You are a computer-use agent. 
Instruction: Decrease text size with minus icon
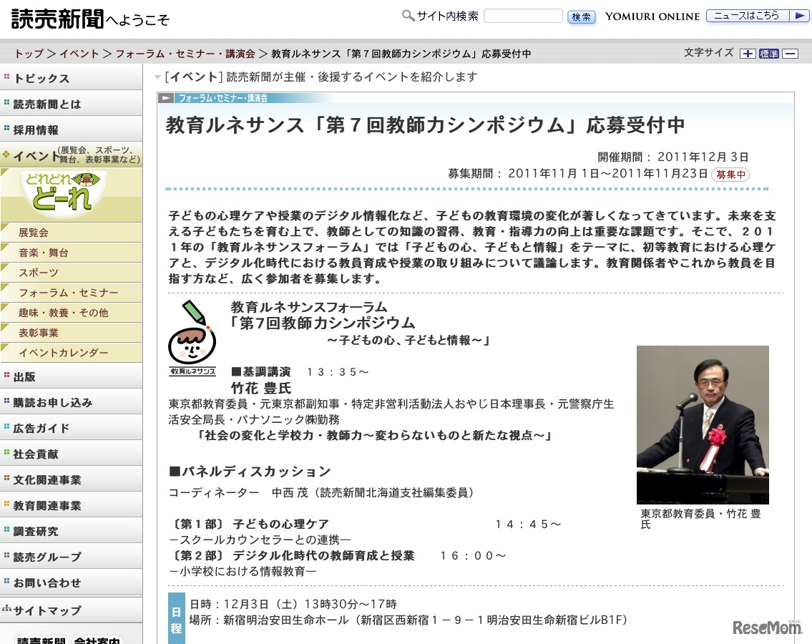791,54
